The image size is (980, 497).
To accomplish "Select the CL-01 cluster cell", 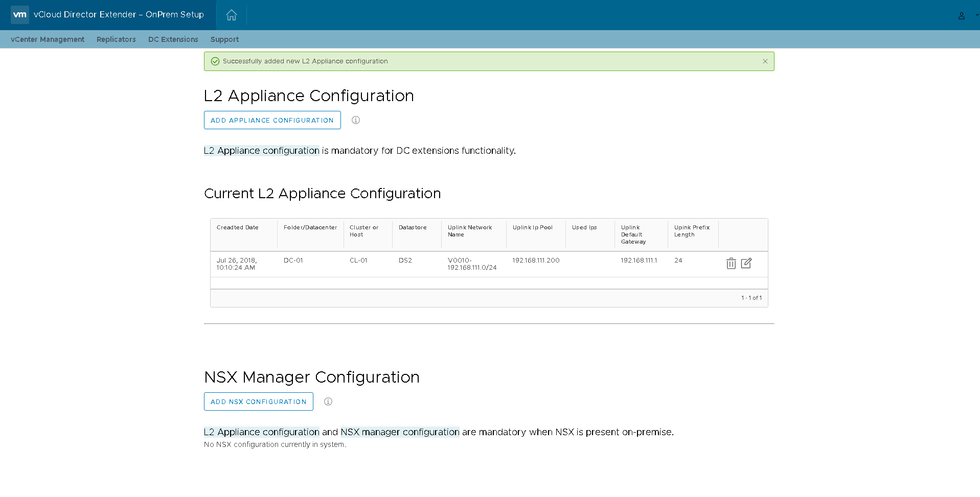I will click(358, 261).
